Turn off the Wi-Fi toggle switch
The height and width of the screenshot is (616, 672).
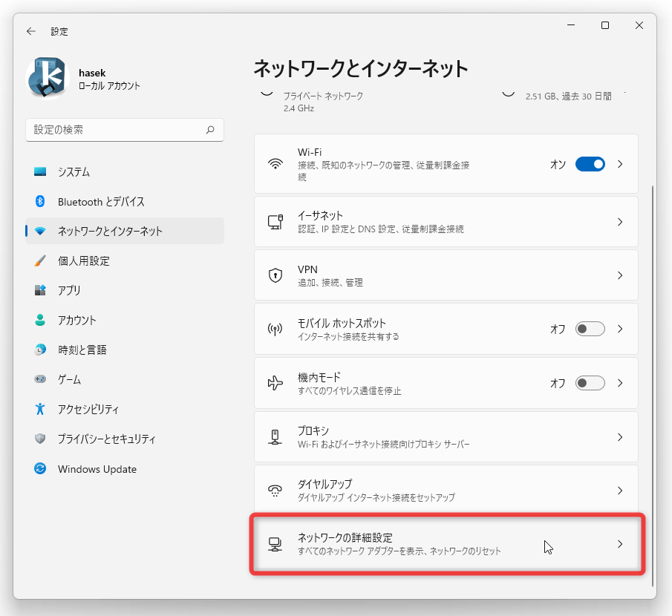tap(590, 164)
